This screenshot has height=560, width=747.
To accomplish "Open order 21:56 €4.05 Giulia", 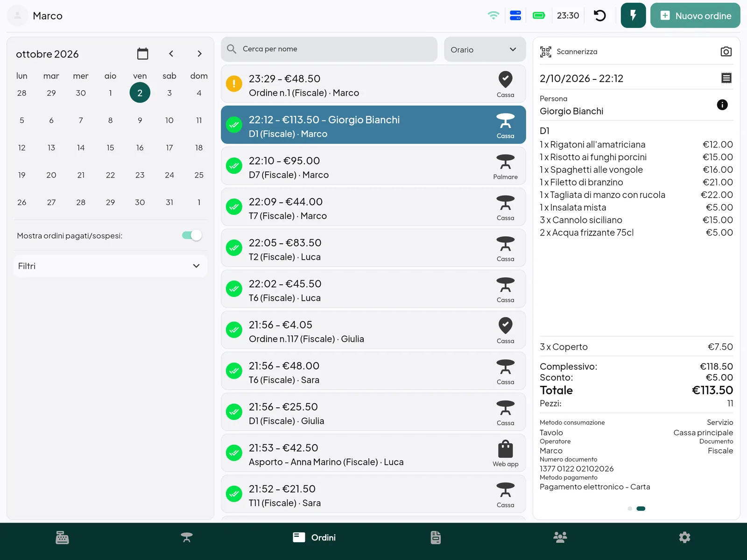I will click(373, 330).
